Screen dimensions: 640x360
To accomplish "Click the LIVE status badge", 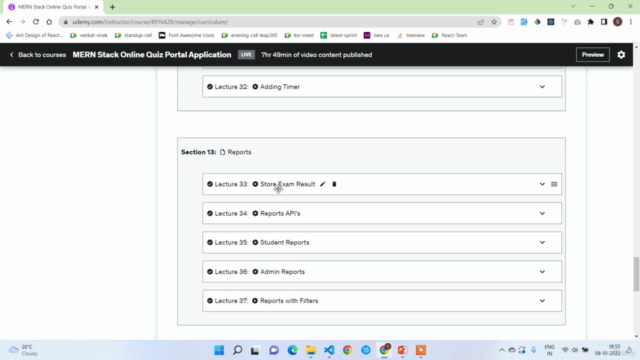I will click(x=246, y=55).
